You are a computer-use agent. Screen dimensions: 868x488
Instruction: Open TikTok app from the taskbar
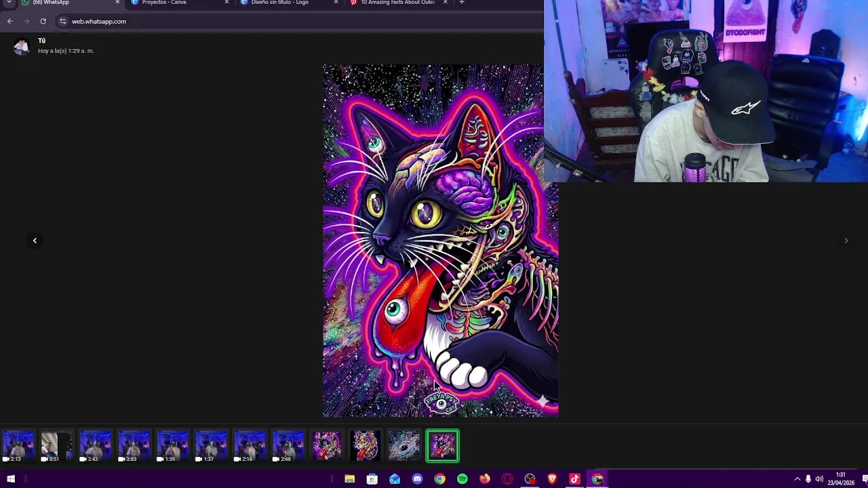pos(574,479)
